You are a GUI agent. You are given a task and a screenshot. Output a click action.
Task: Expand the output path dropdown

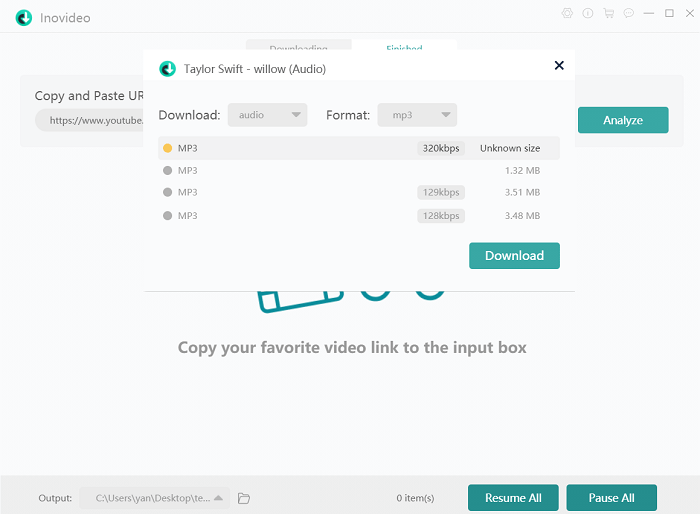click(154, 498)
